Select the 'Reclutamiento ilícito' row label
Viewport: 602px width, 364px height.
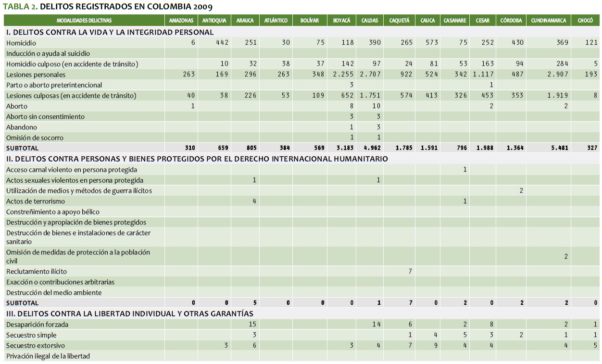pos(37,271)
